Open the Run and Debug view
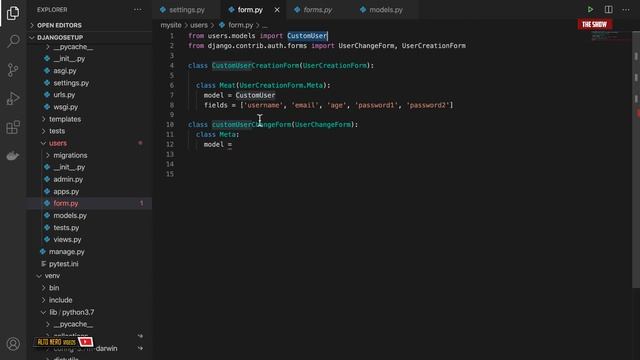 click(x=13, y=98)
